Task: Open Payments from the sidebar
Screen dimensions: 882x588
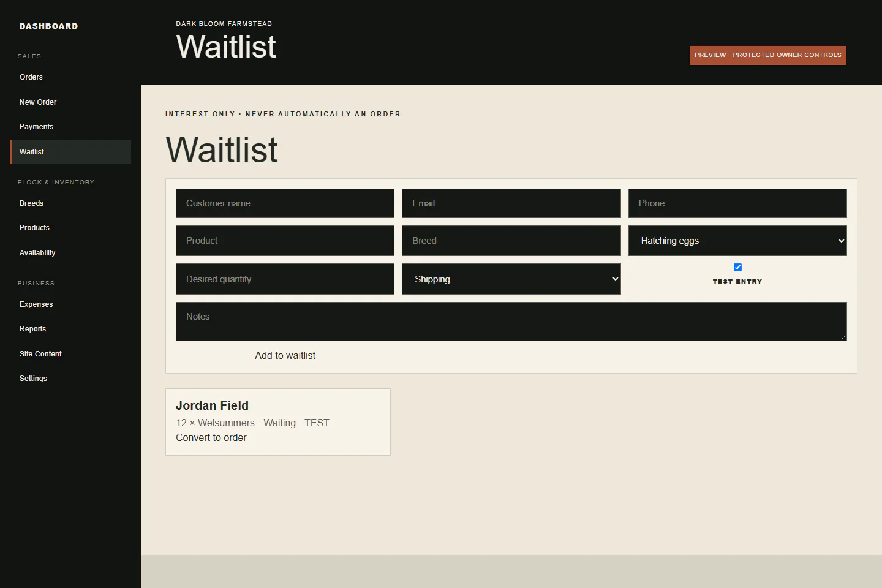Action: coord(70,127)
